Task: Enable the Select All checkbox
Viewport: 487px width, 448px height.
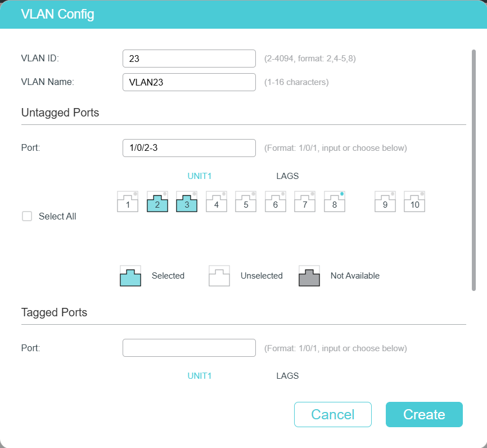Action: [27, 216]
